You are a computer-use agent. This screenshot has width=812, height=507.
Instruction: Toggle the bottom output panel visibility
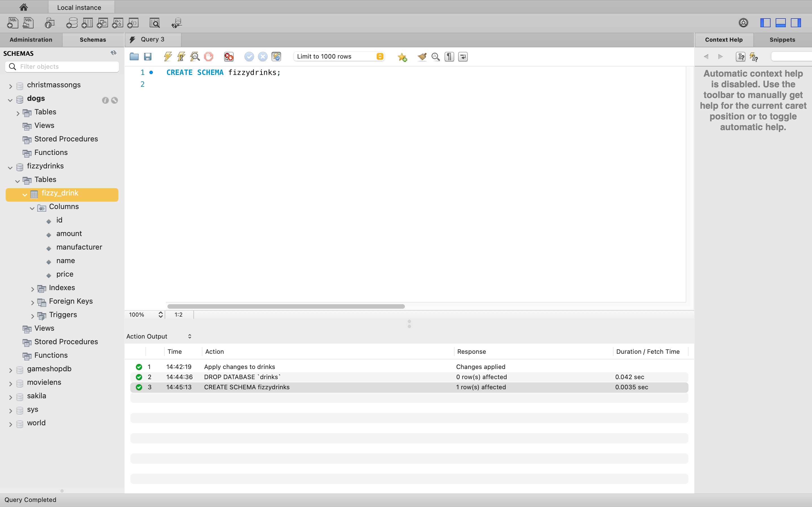(780, 23)
